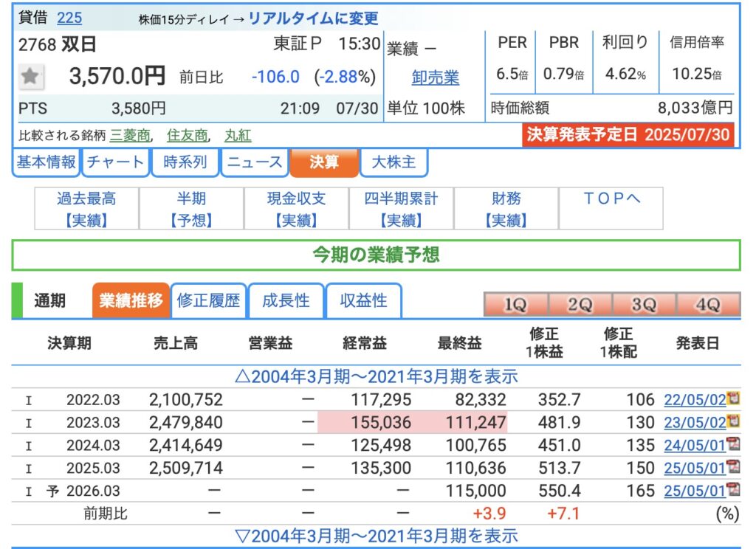This screenshot has width=756, height=549.
Task: Click the TOPへ link
Action: pos(611,198)
